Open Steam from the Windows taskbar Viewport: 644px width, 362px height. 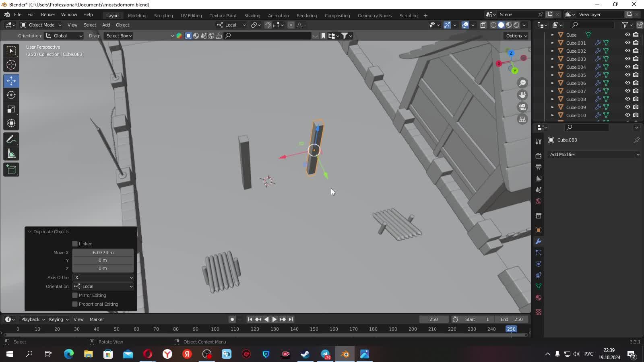305,354
